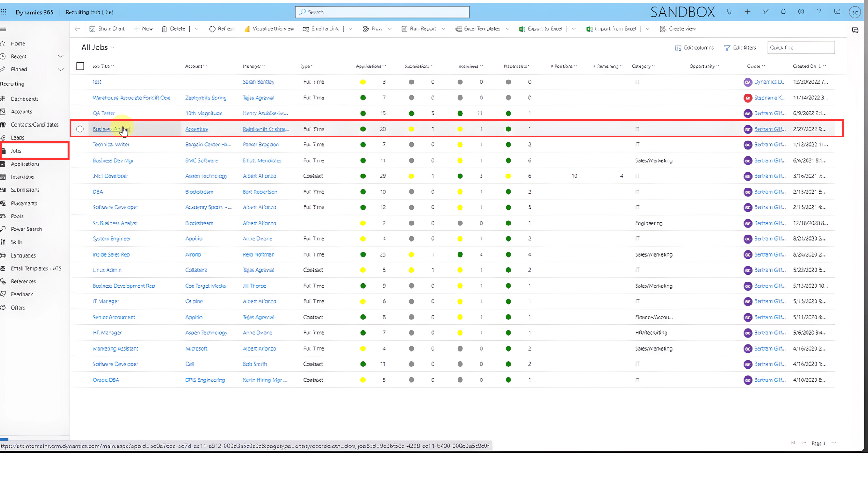Expand the Recent section in sidebar
Image resolution: width=868 pixels, height=488 pixels.
61,56
